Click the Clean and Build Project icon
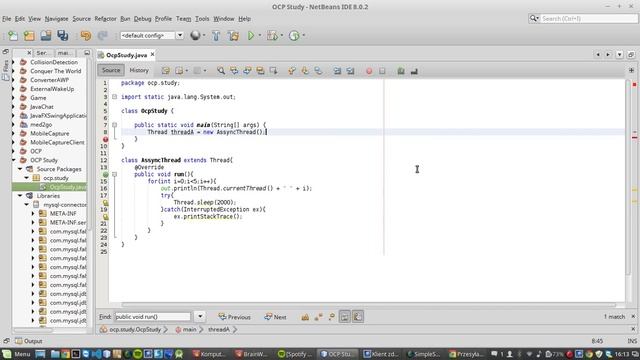The height and width of the screenshot is (360, 640). point(233,36)
